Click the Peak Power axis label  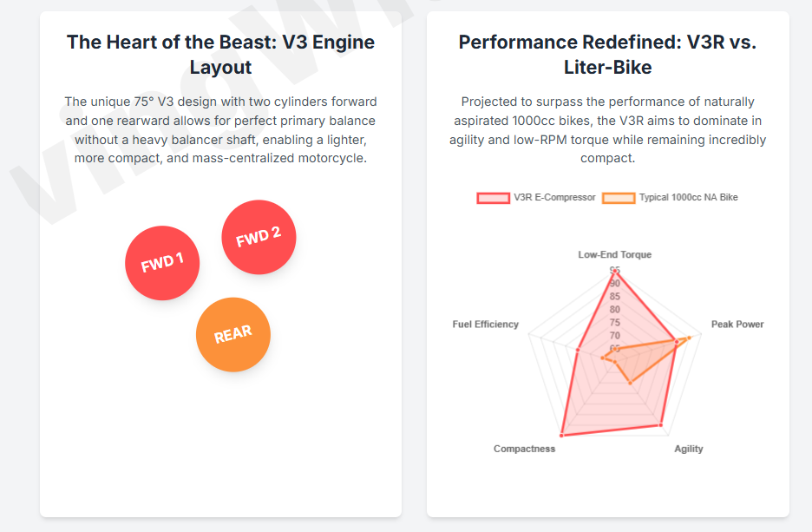point(737,325)
